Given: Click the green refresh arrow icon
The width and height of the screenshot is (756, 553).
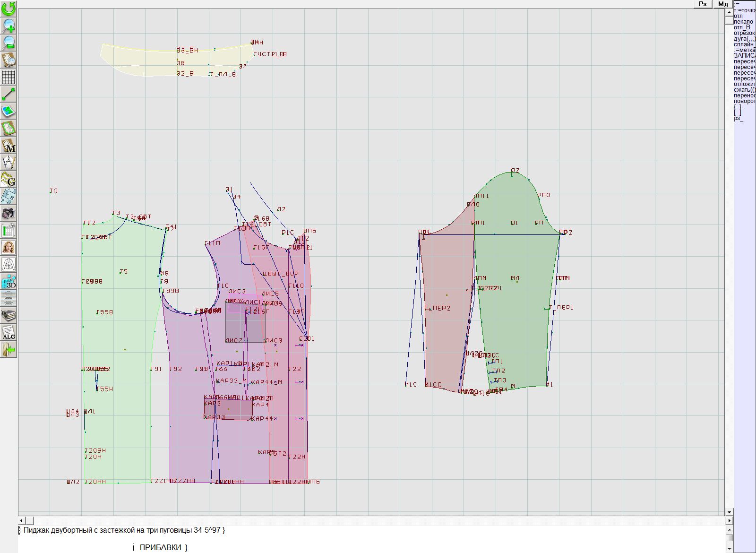Looking at the screenshot, I should click(x=9, y=8).
